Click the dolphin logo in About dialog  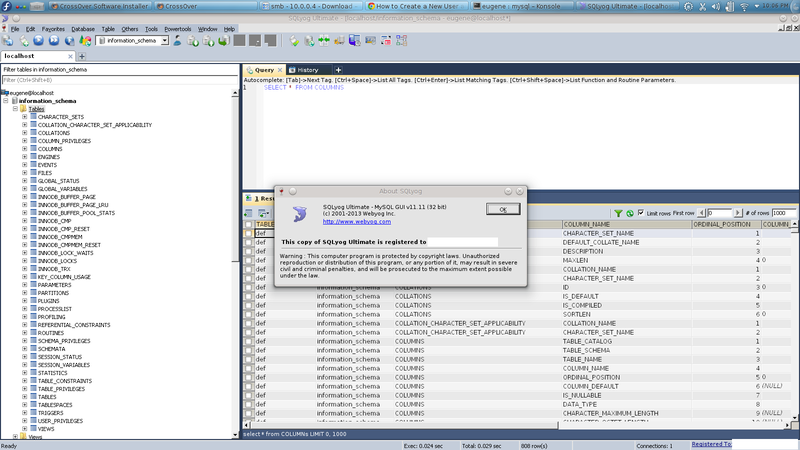tap(299, 214)
